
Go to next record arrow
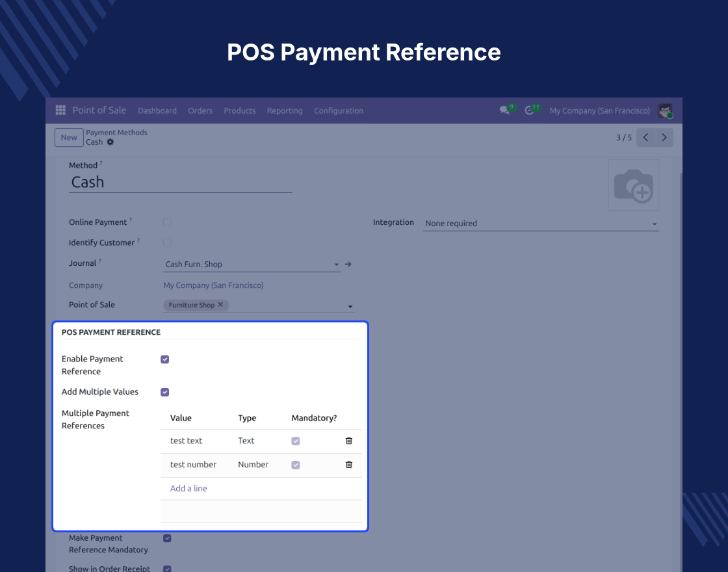(x=664, y=137)
